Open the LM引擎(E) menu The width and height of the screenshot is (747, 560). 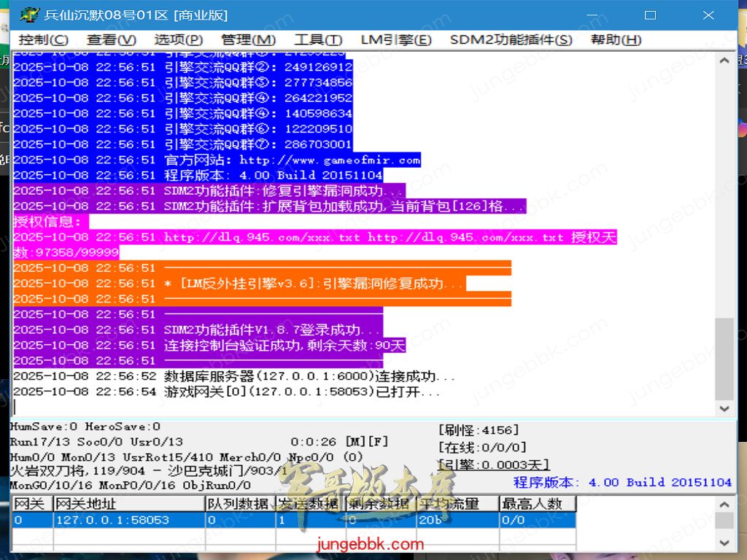pyautogui.click(x=396, y=39)
